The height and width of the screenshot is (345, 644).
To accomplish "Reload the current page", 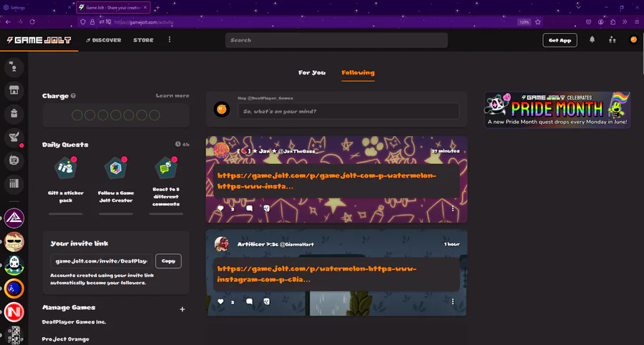I will point(32,21).
